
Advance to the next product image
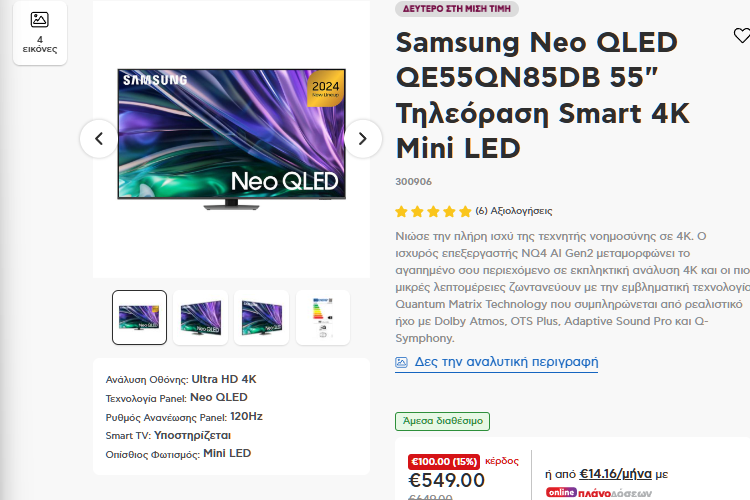[363, 139]
